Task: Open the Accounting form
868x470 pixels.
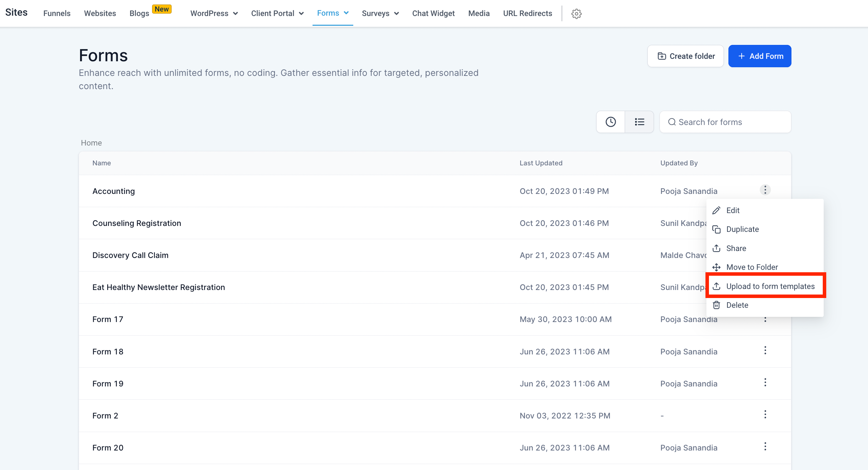Action: [x=113, y=191]
